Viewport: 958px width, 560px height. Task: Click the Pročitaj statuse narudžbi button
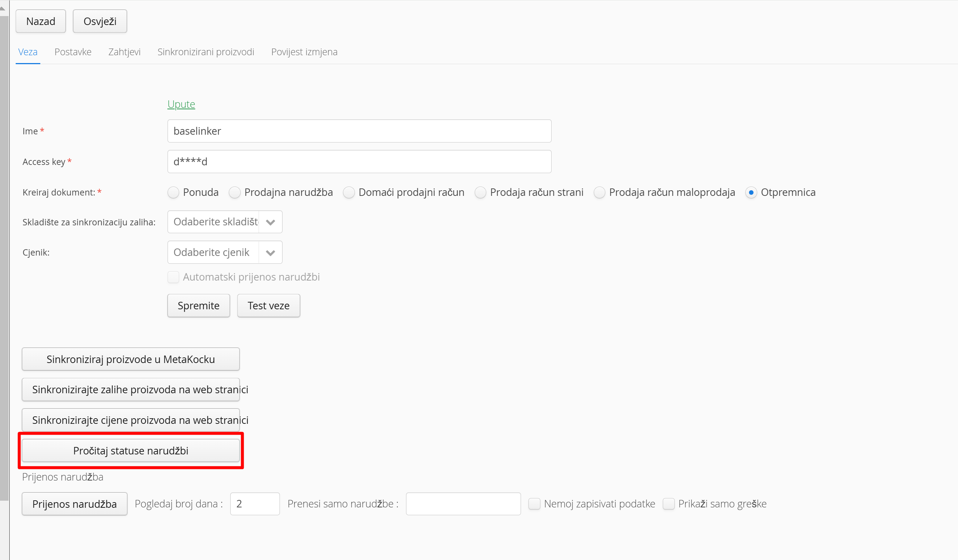click(x=131, y=451)
